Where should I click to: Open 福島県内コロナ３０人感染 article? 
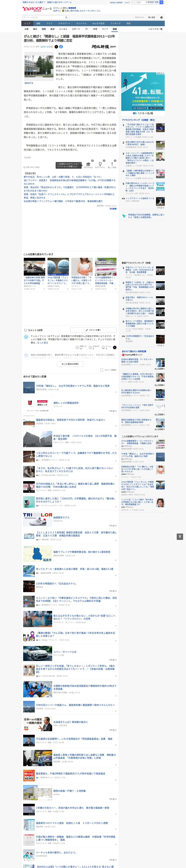pyautogui.click(x=72, y=823)
